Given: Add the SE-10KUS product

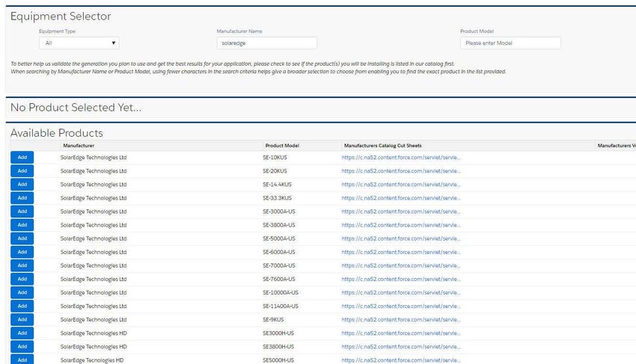Looking at the screenshot, I should coord(22,157).
